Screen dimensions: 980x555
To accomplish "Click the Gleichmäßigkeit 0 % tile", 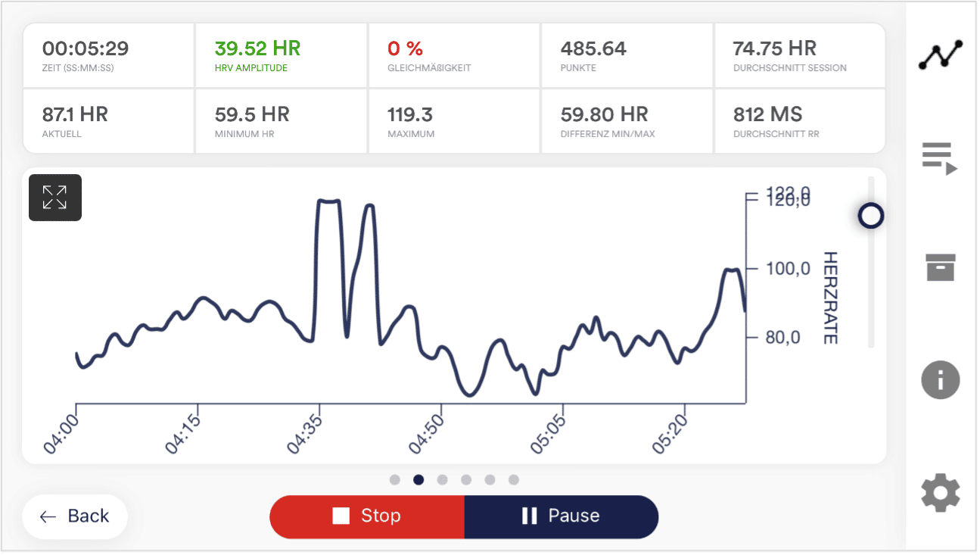I will [x=453, y=56].
